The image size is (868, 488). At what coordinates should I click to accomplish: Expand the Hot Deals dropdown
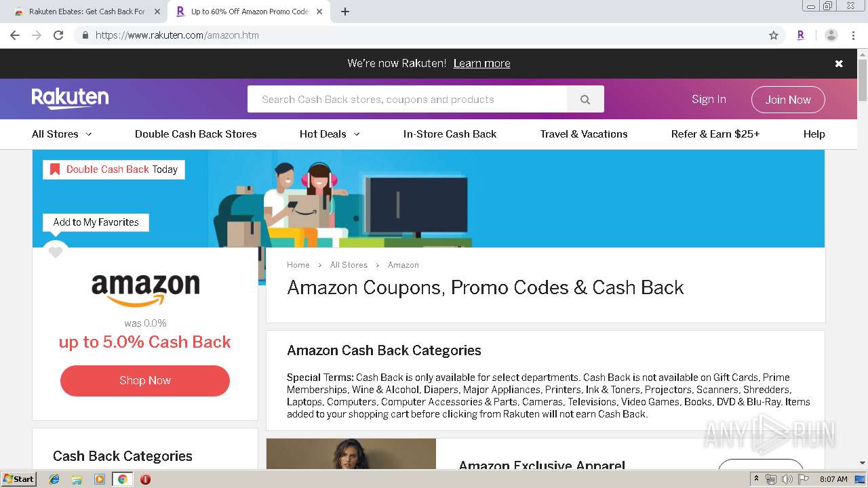point(330,134)
